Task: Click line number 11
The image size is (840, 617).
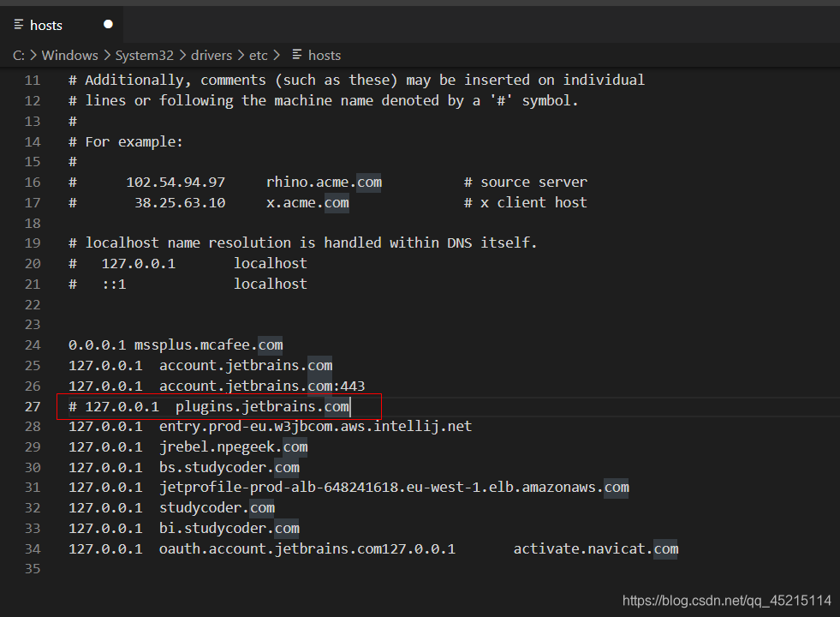Action: [x=33, y=81]
